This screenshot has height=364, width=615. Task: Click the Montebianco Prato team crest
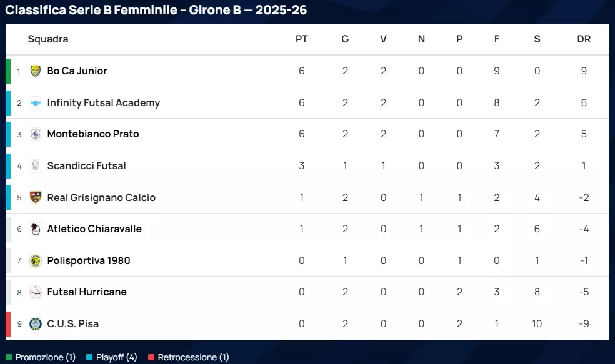pos(36,134)
